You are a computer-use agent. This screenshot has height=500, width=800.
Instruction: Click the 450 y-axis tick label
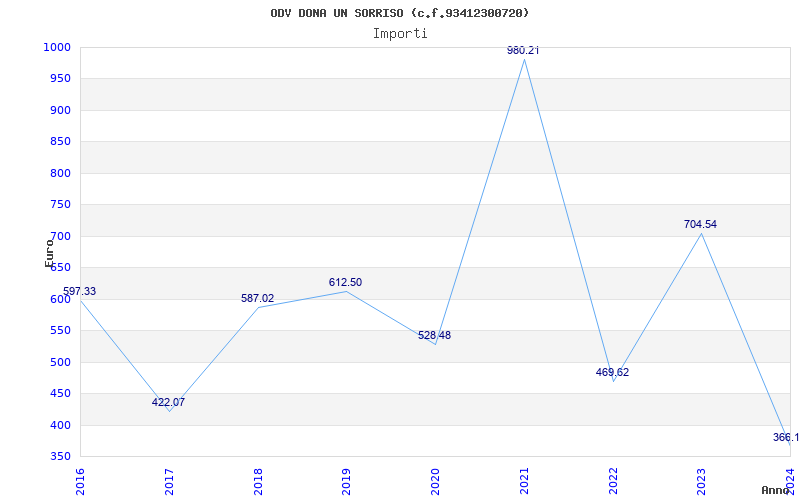[60, 394]
